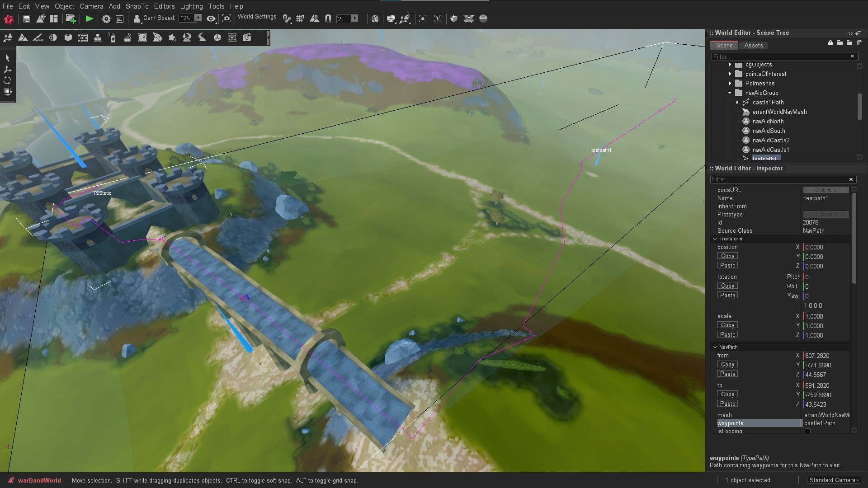This screenshot has width=868, height=488.
Task: Click the trash delete icon in Scene Tree
Action: tap(859, 43)
